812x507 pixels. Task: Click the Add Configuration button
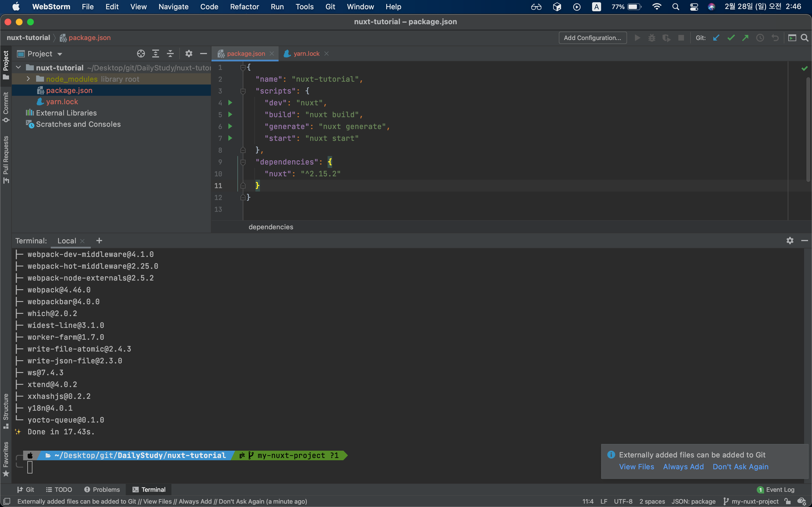pyautogui.click(x=592, y=38)
